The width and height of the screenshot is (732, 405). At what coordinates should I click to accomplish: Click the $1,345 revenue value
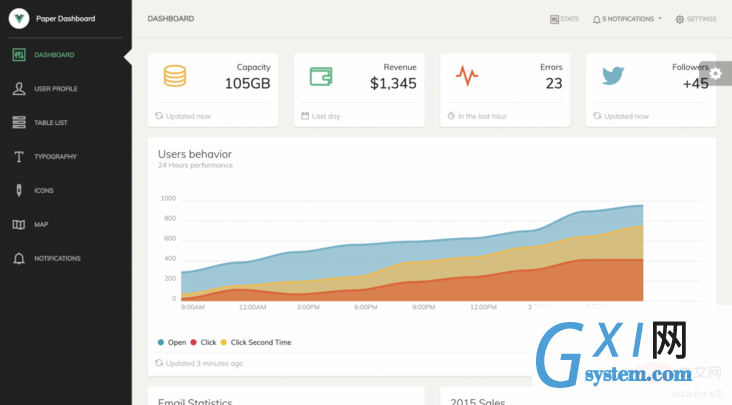[x=393, y=84]
